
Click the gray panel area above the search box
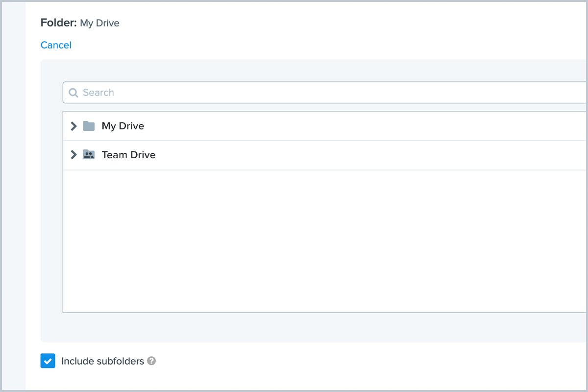314,71
